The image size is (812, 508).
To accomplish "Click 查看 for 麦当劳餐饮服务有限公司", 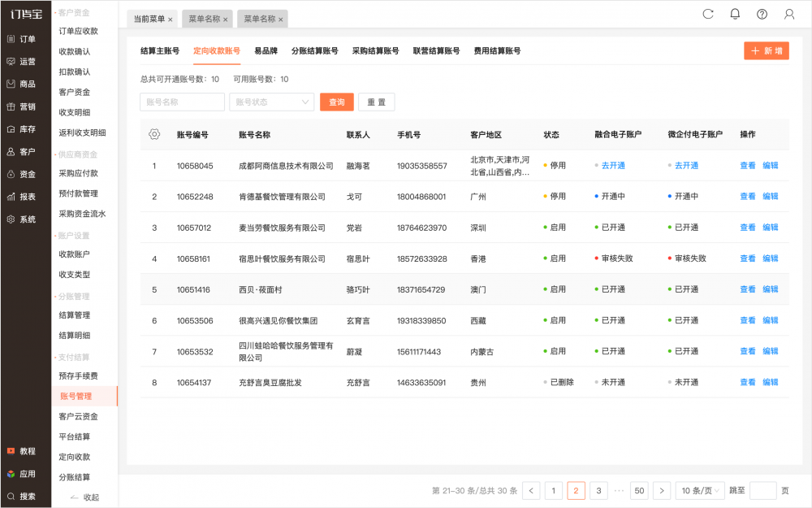I will coord(748,228).
